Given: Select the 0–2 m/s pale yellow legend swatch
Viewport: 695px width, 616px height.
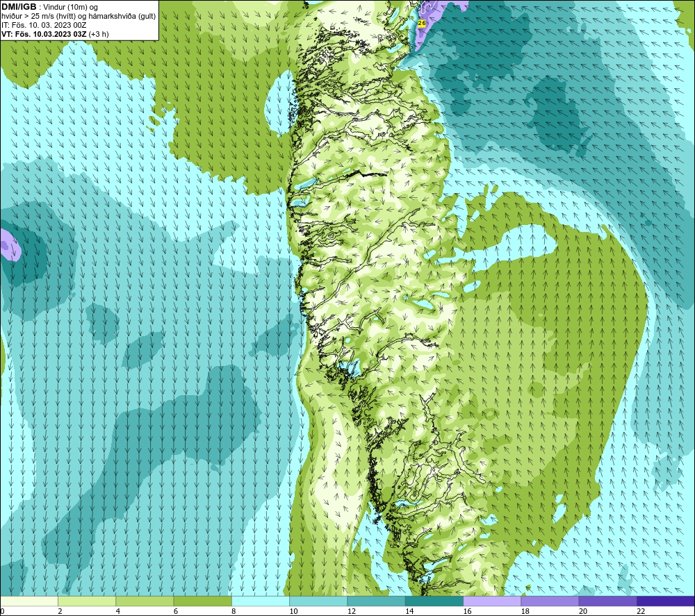Looking at the screenshot, I should 28,601.
